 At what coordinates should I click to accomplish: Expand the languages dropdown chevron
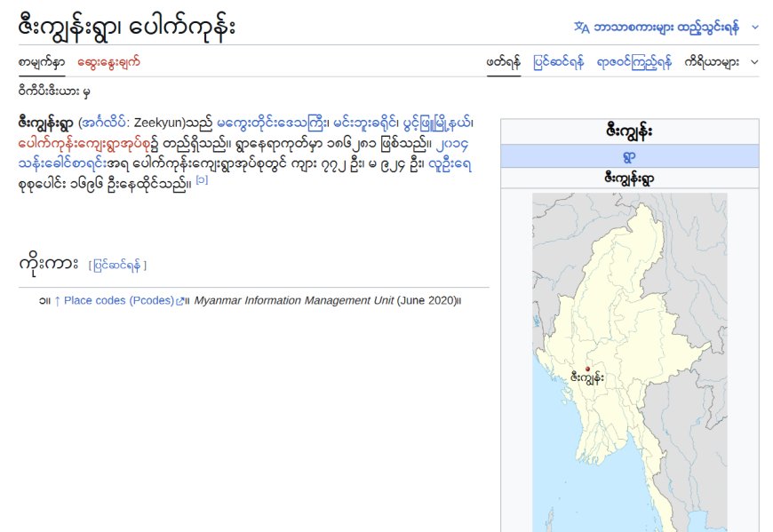[754, 28]
